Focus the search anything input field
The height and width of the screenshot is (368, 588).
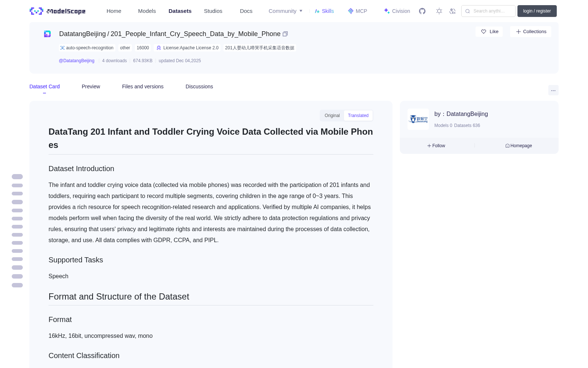pyautogui.click(x=488, y=11)
